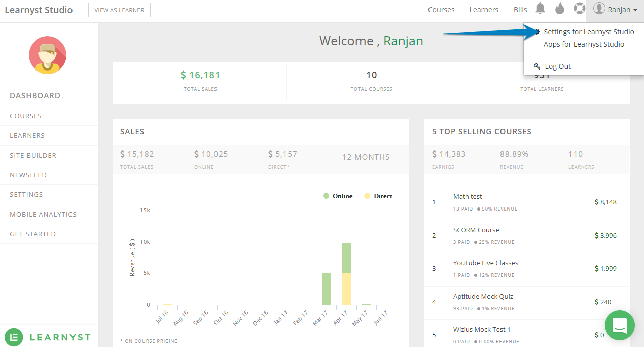Screen dimensions: 644x347
Task: Click the $ 1,999 YouTube Live amount
Action: 605,269
